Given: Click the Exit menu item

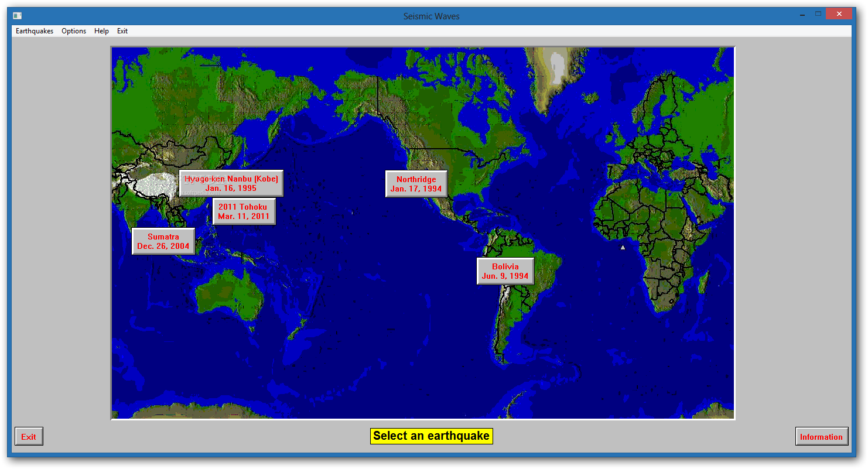Looking at the screenshot, I should tap(122, 31).
